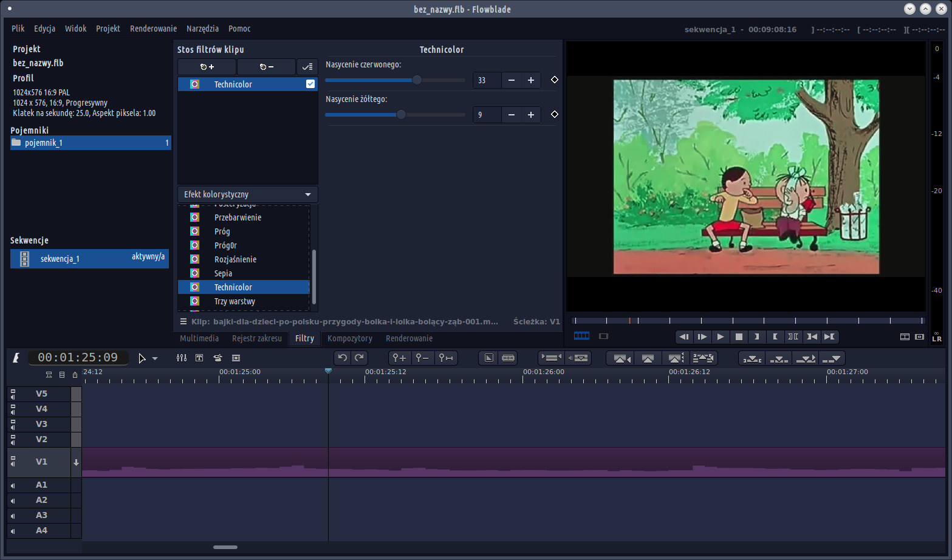
Task: Decrease Nasycenie żółtego with minus button
Action: coord(512,115)
